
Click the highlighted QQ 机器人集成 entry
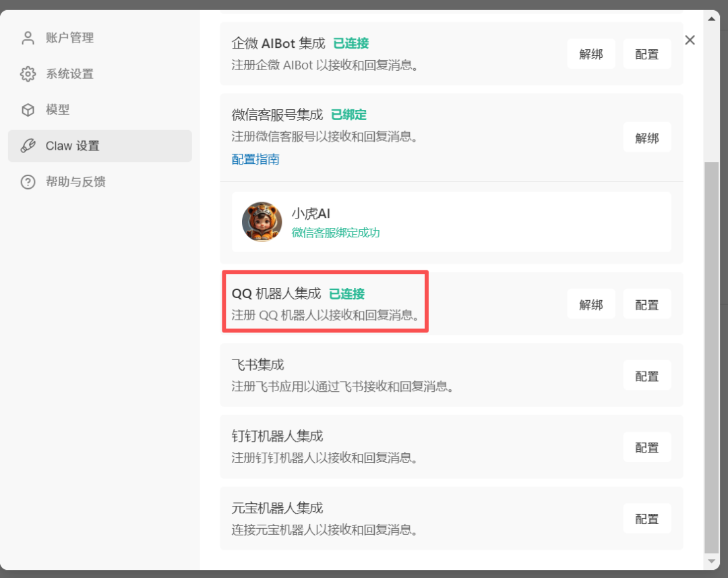(325, 301)
